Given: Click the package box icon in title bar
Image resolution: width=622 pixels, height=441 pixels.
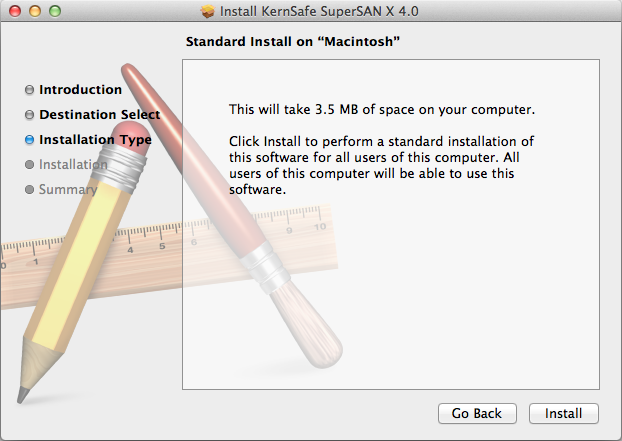Looking at the screenshot, I should click(x=207, y=11).
